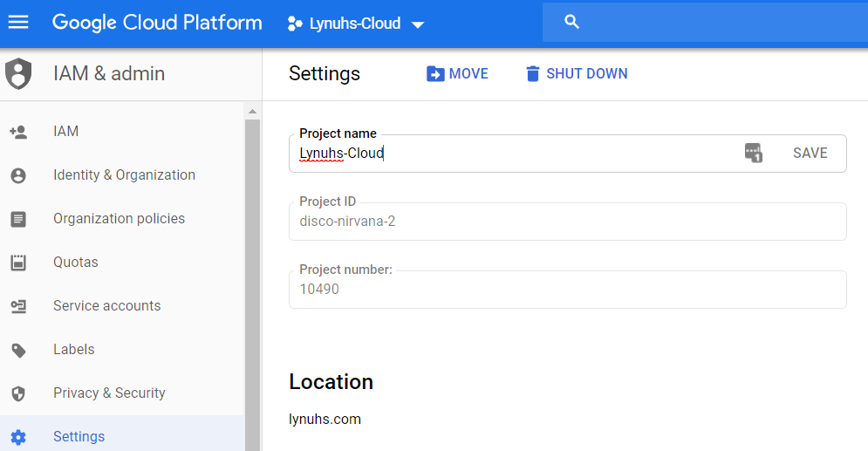
Task: Click the password manager icon in Project name
Action: point(754,153)
